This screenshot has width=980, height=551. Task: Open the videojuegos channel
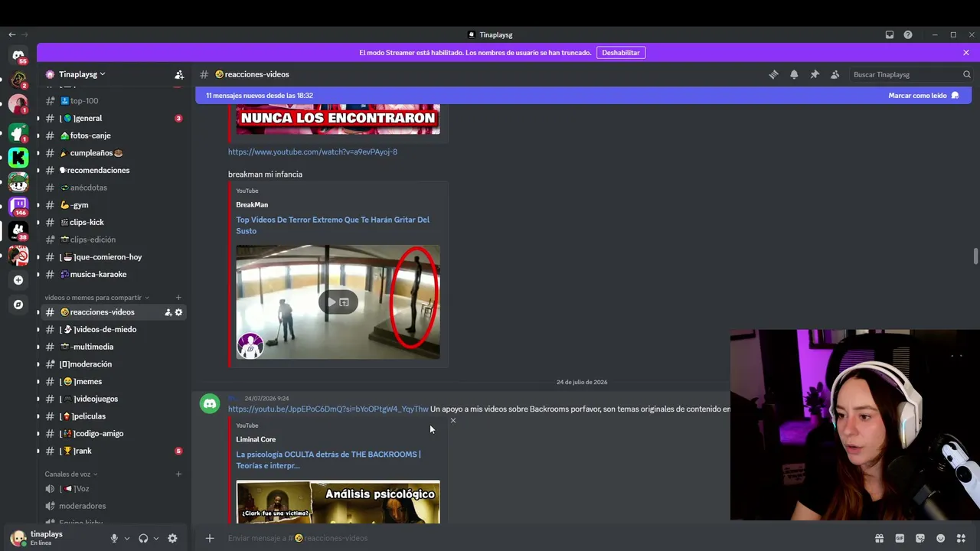[114, 399]
